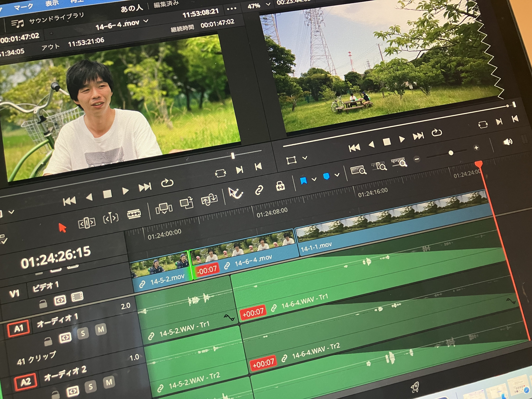Open the マーク menu
This screenshot has width=532, height=399.
coord(23,7)
